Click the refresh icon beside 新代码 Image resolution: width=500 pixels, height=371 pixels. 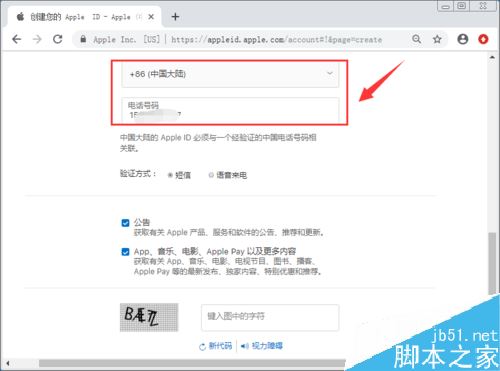[x=202, y=347]
